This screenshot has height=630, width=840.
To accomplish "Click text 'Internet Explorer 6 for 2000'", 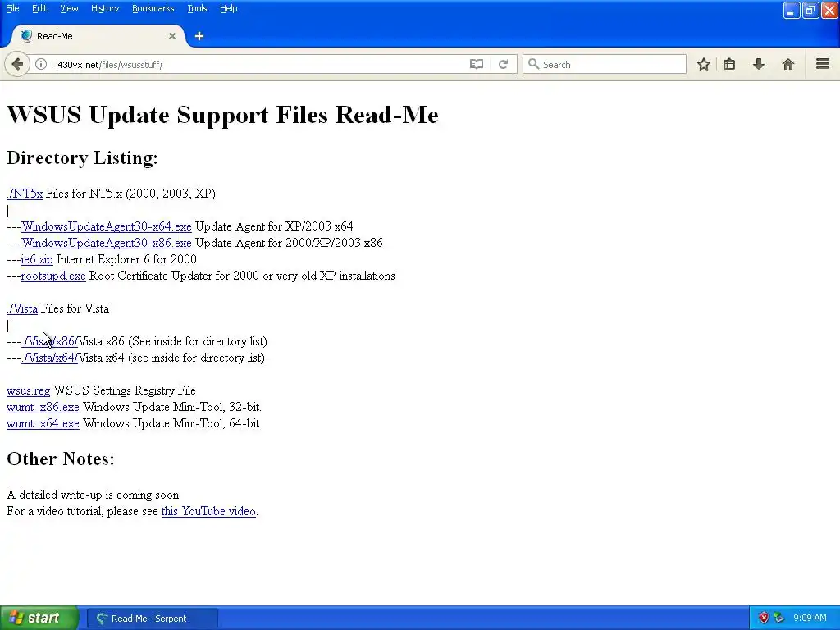I will coord(126,259).
